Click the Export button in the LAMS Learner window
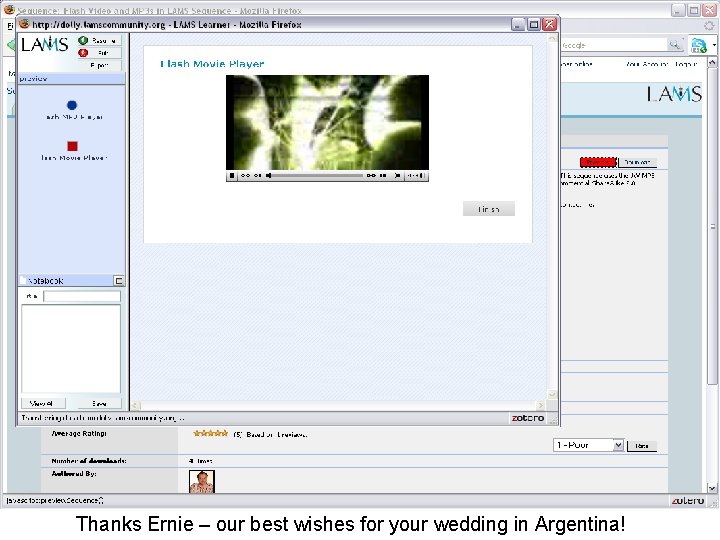 tap(99, 65)
